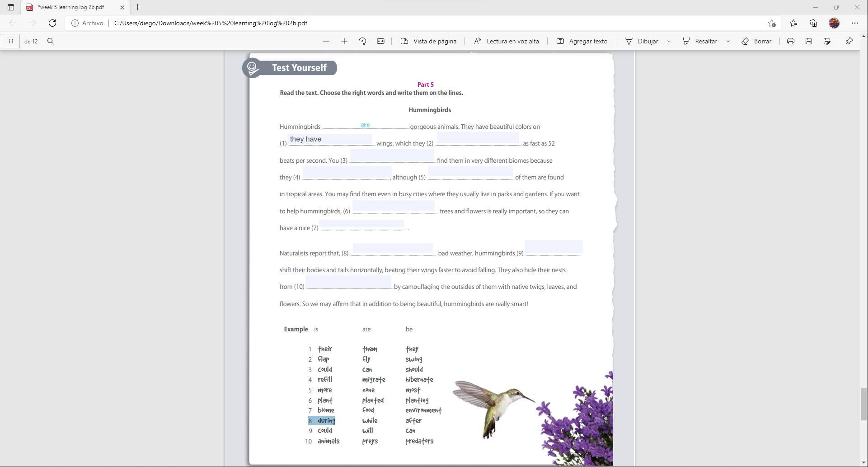The height and width of the screenshot is (467, 868).
Task: Edit the page number field
Action: (x=11, y=41)
